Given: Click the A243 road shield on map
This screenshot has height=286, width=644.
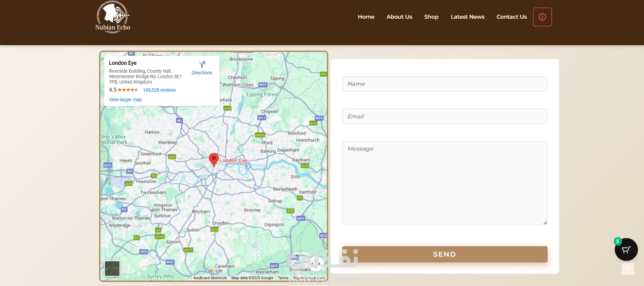Looking at the screenshot, I should click(x=160, y=237).
